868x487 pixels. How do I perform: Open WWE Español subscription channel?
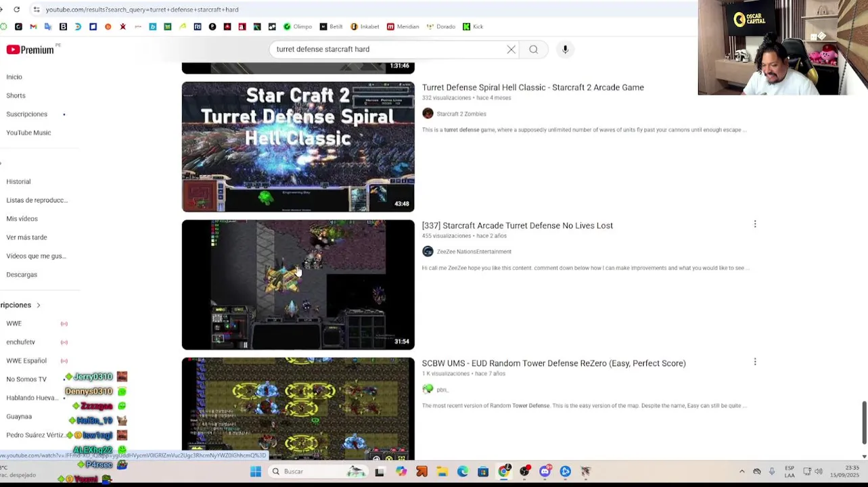26,361
